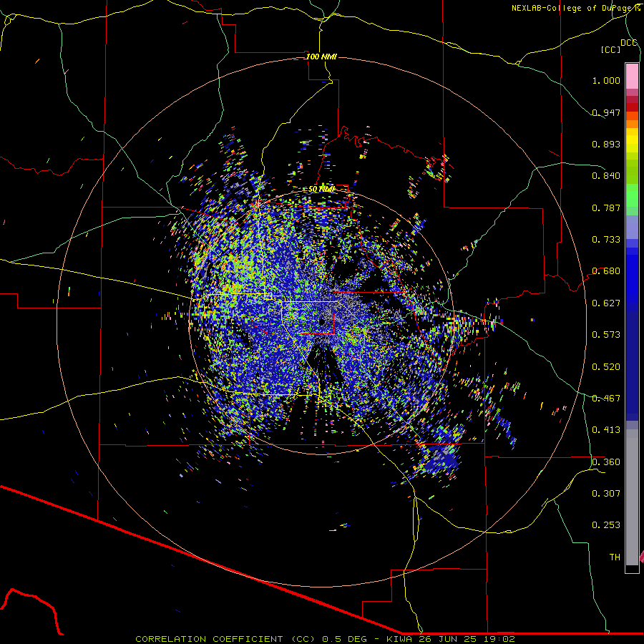The image size is (644, 644).
Task: Click the 0.520 scale value
Action: (606, 367)
